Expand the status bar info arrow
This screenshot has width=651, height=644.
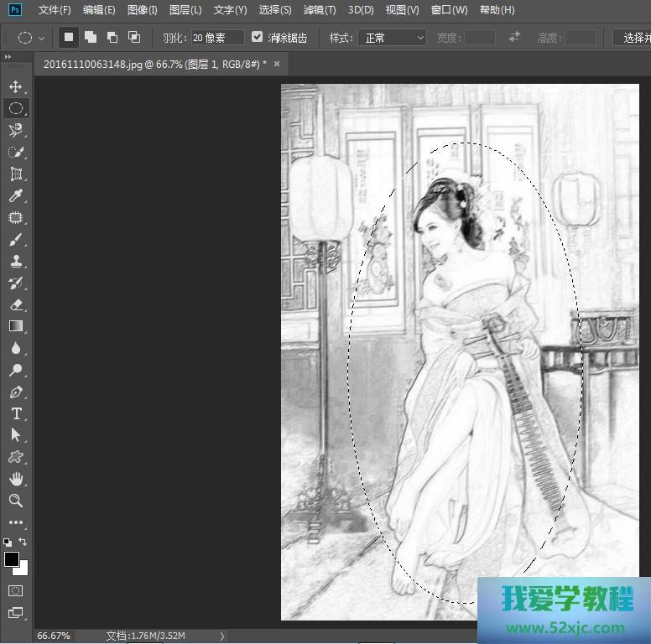coord(222,636)
